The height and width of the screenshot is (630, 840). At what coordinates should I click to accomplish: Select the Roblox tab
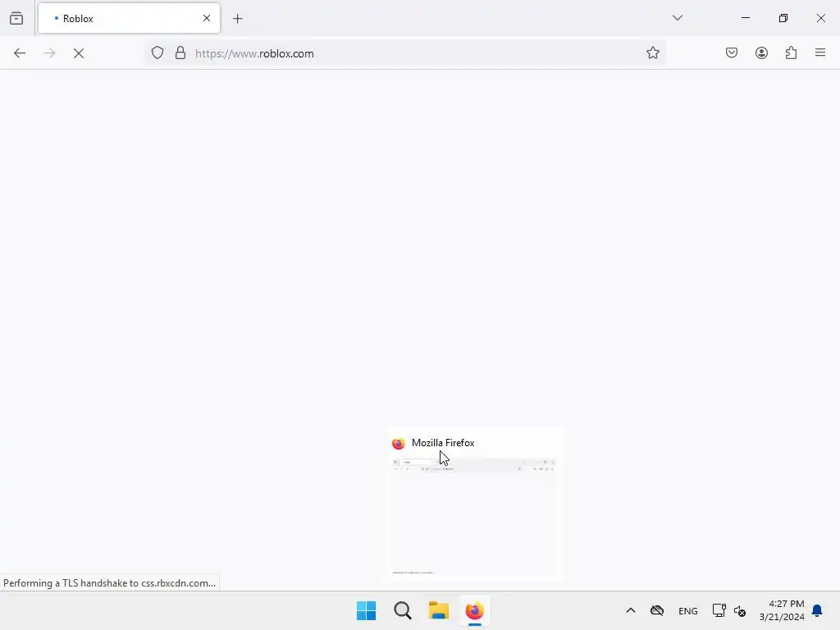pyautogui.click(x=129, y=18)
